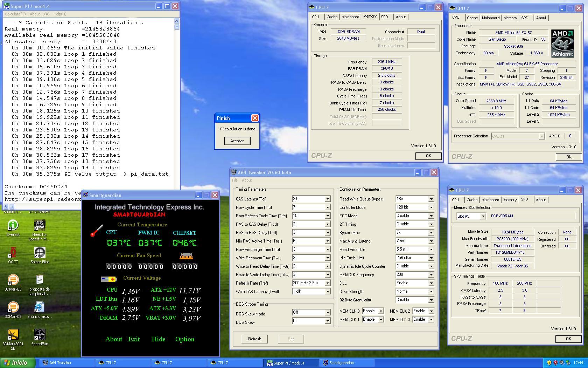588x368 pixels.
Task: Open the DQS Skew Mode dropdown
Action: pos(328,313)
